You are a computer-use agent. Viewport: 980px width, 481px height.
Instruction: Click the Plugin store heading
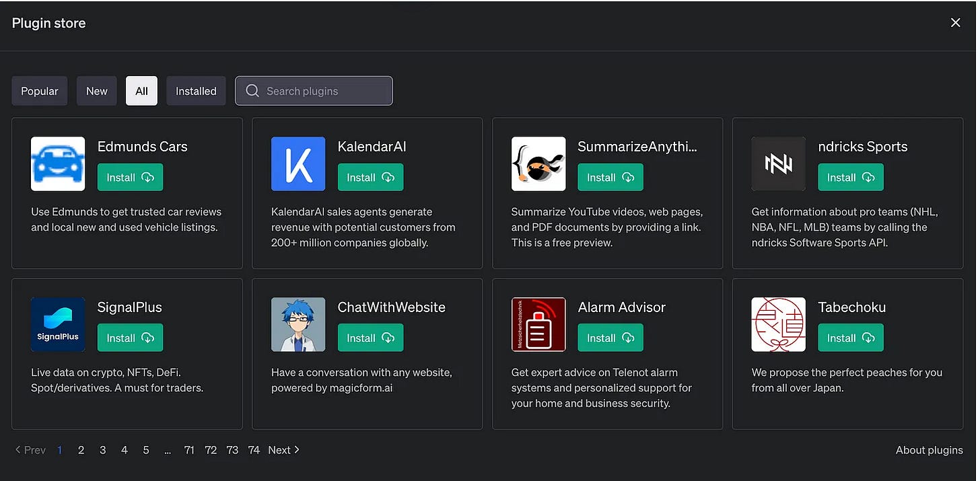pos(48,23)
